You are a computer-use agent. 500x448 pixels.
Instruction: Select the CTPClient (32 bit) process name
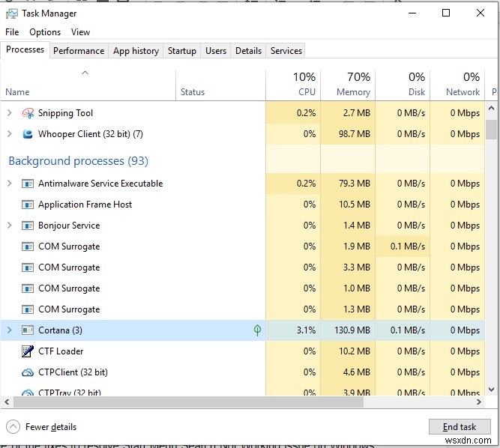(x=73, y=372)
